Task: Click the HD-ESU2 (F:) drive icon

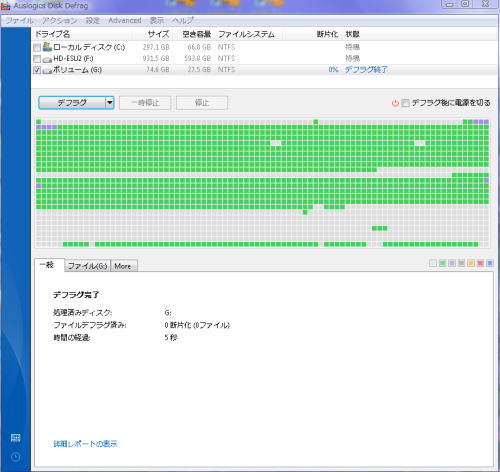Action: tap(47, 59)
